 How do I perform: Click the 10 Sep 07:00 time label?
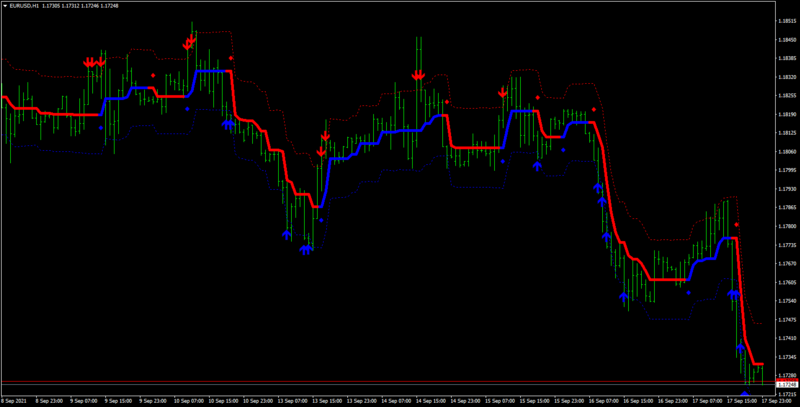188,401
